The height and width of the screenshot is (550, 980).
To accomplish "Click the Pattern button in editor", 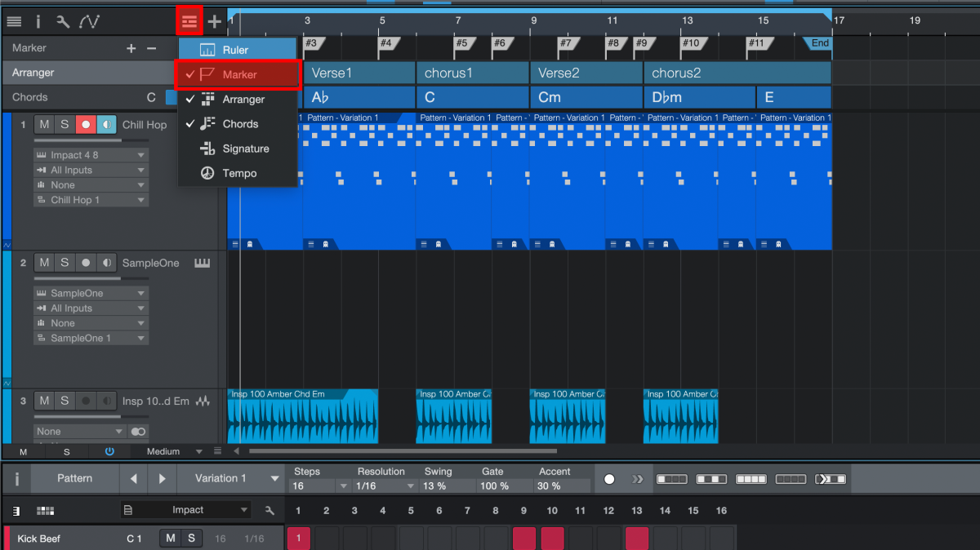I will coord(74,478).
